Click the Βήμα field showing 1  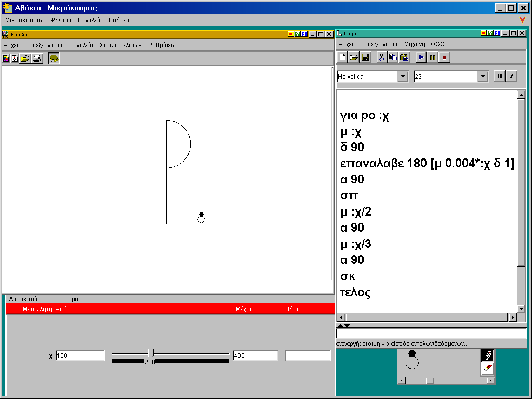(x=308, y=355)
